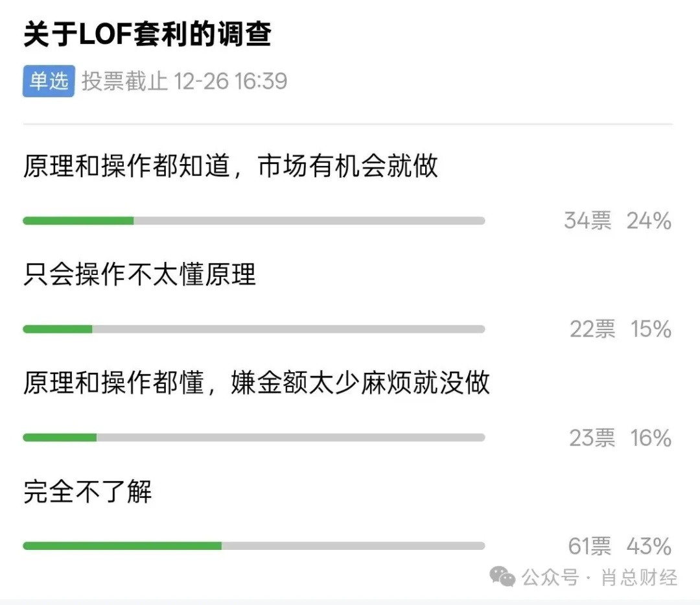The height and width of the screenshot is (605, 700).
Task: Click the 投票截止 12-26 16:39 deadline text
Action: click(184, 82)
